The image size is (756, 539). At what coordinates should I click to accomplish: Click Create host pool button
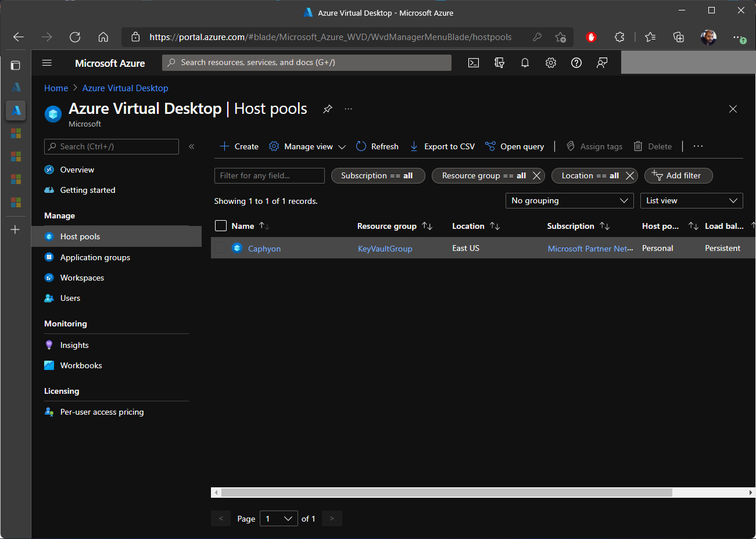click(x=239, y=146)
